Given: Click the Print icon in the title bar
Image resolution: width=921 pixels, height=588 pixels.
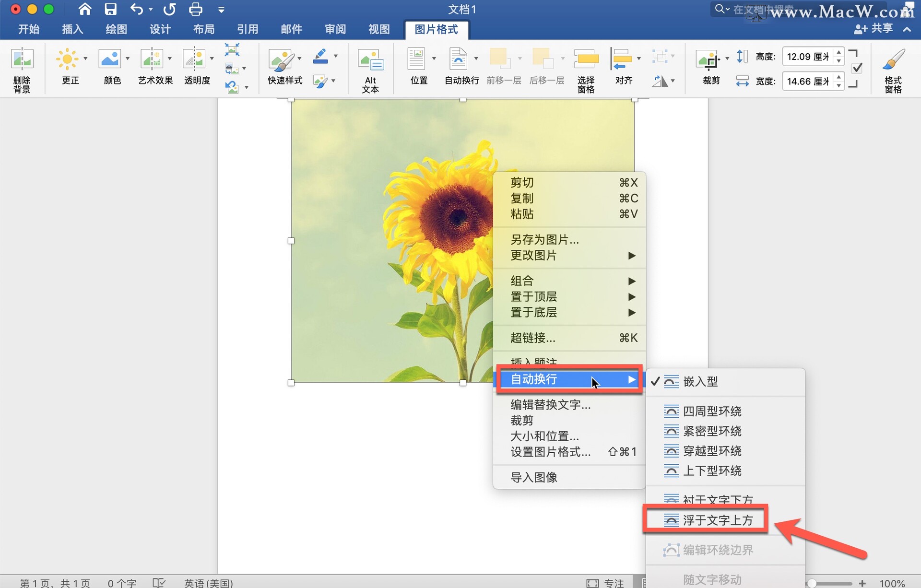Looking at the screenshot, I should 196,9.
